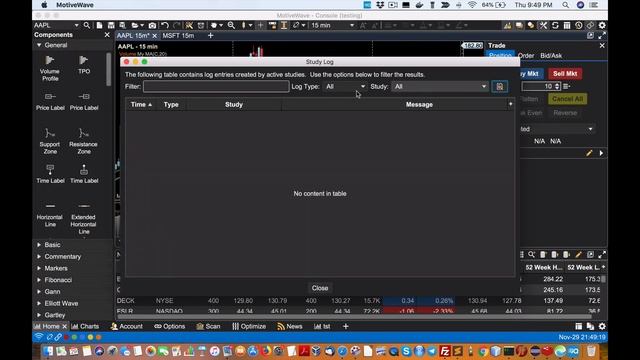The height and width of the screenshot is (360, 640).
Task: Click the Type column header
Action: coord(171,104)
